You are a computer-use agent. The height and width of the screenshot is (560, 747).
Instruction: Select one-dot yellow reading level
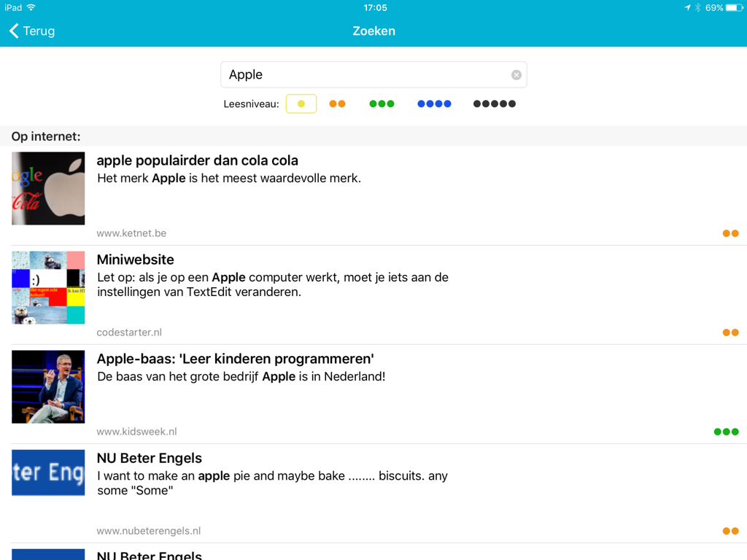click(301, 104)
